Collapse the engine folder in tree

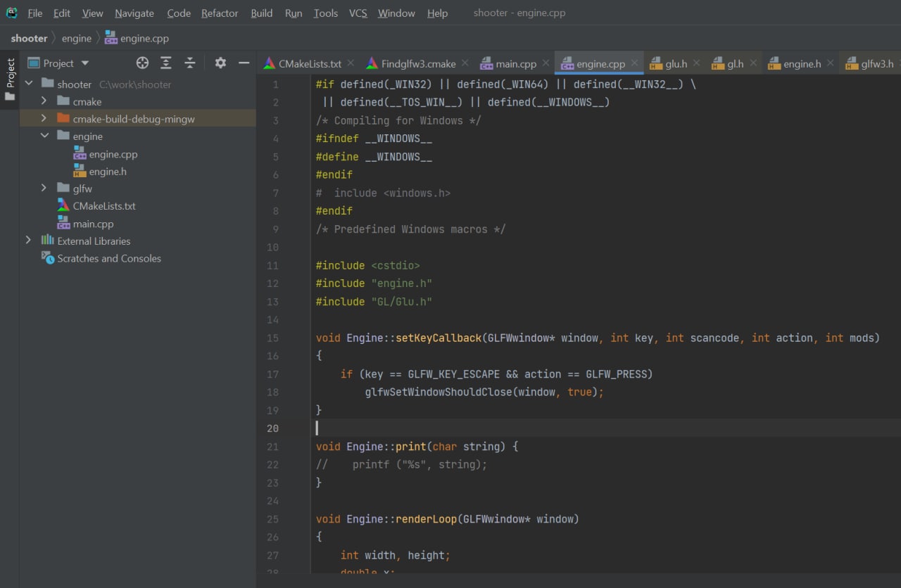pyautogui.click(x=44, y=136)
